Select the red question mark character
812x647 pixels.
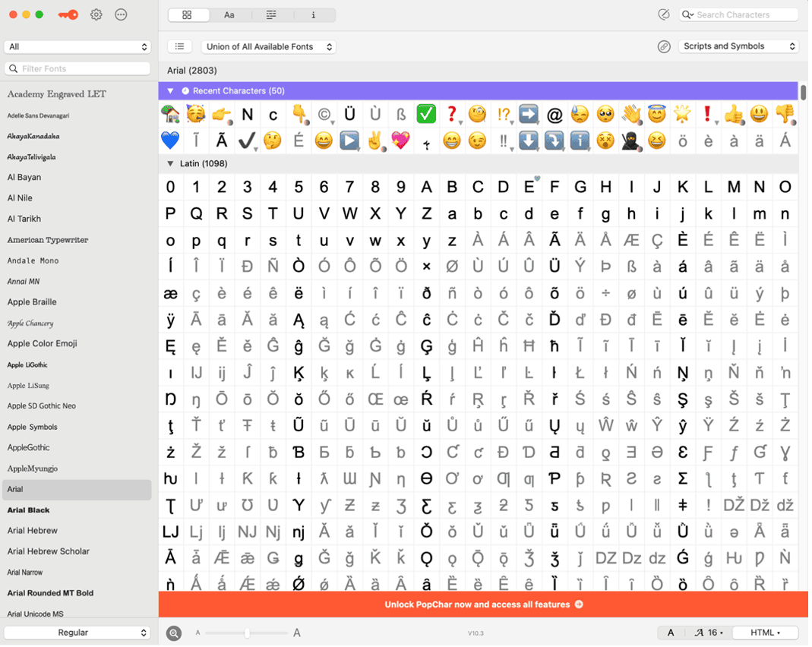451,114
